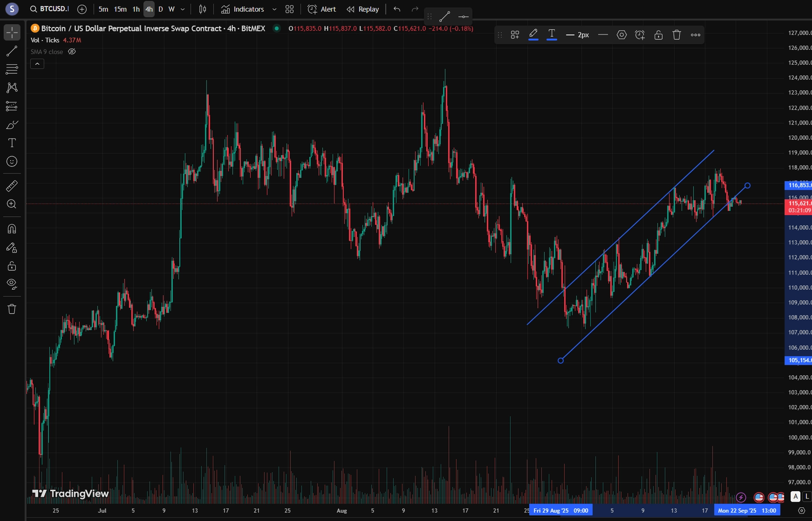Select the text annotation tool in left sidebar
Image resolution: width=812 pixels, height=521 pixels.
pyautogui.click(x=12, y=143)
